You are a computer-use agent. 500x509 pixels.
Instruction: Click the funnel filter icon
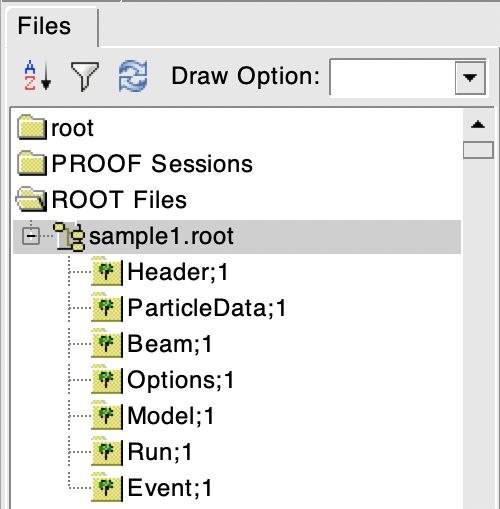pos(85,76)
